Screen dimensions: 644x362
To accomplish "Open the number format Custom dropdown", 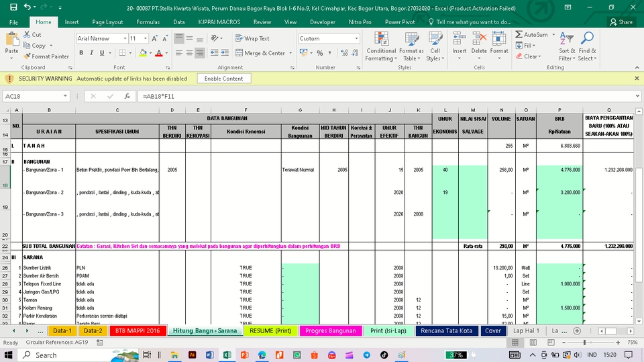I will [356, 38].
